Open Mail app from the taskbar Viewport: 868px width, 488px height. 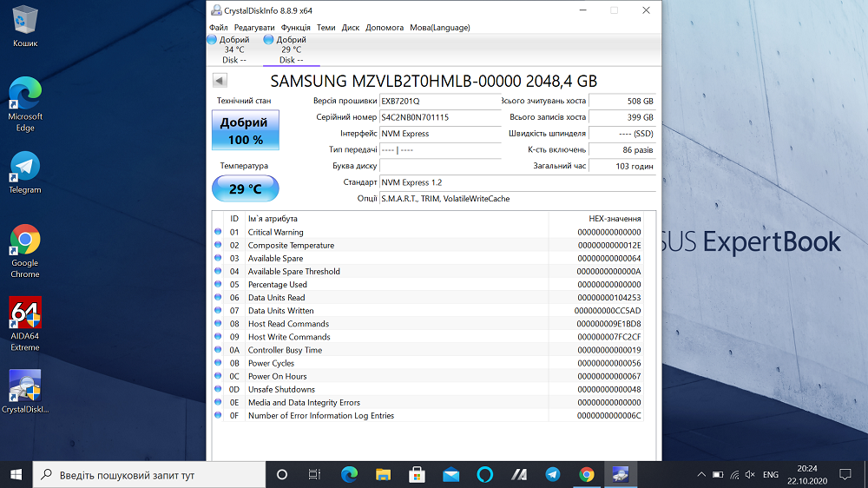click(450, 475)
